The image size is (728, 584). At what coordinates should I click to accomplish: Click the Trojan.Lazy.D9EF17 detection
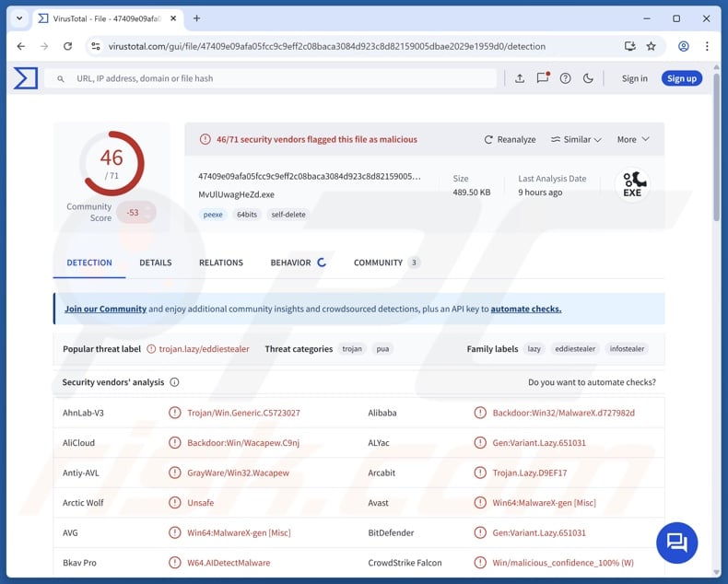pyautogui.click(x=530, y=473)
